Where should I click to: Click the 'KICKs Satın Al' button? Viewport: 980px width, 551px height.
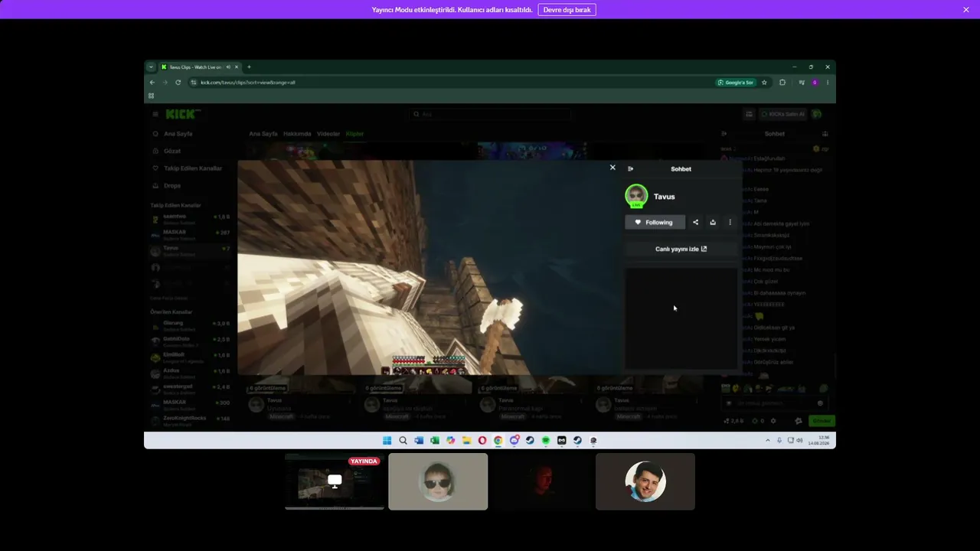[782, 114]
